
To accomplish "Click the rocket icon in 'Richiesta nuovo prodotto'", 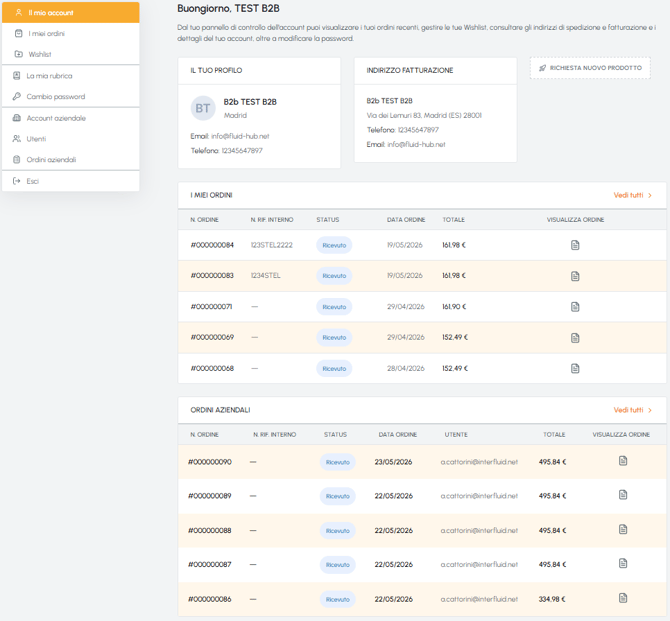I will [542, 68].
